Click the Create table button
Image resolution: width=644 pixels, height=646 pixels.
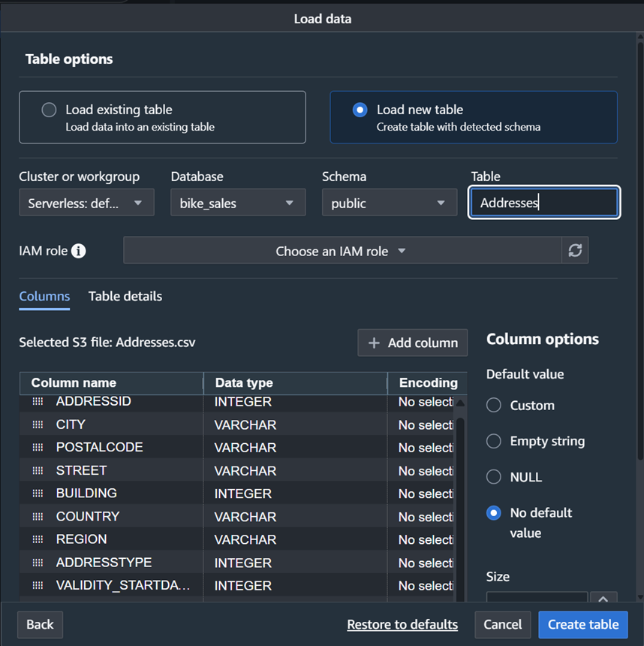[583, 624]
